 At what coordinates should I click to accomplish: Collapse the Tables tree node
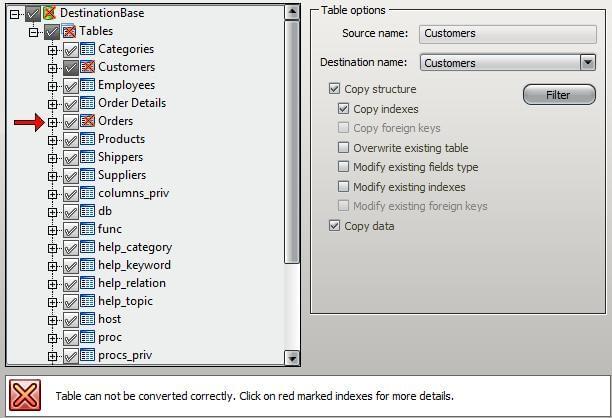pyautogui.click(x=34, y=32)
